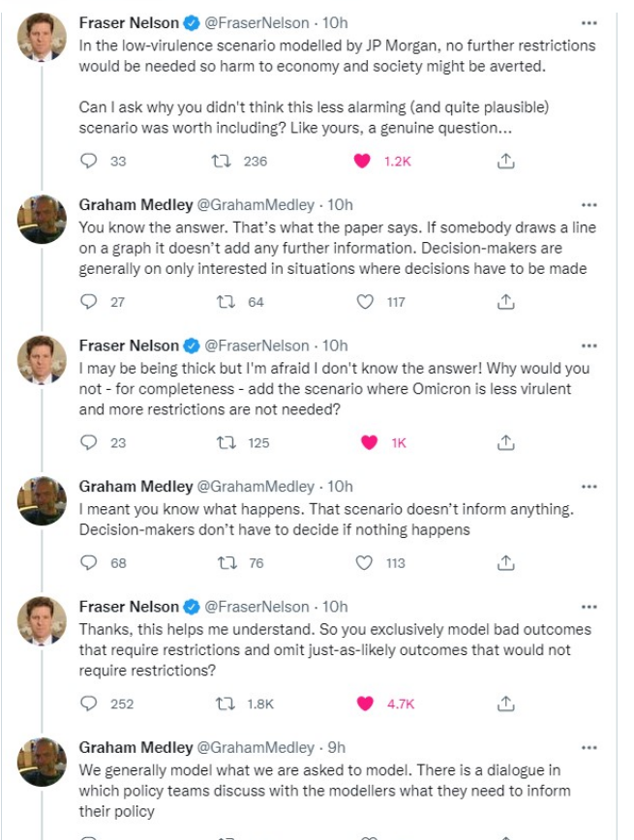Retweet the JP Morgan low-virulence tweet
Viewport: 634px width, 840px height.
tap(221, 162)
